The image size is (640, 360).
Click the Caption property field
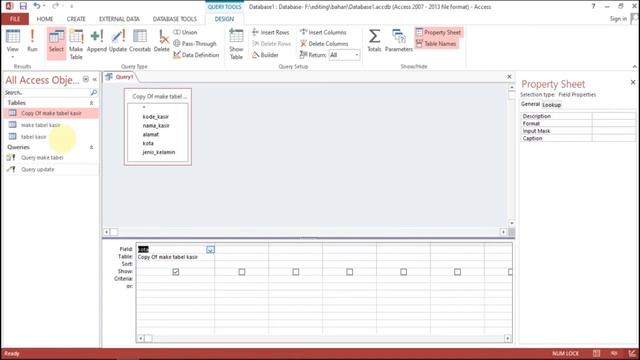pos(613,138)
